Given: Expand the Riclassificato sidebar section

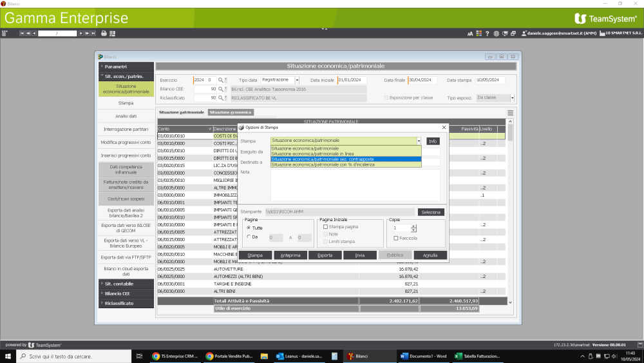Looking at the screenshot, I should 126,304.
